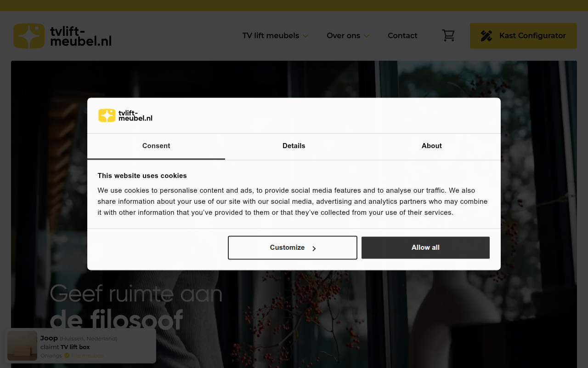Click the 'Geef ruimte aan' hero text
Viewport: 588px width, 368px height.
[x=136, y=293]
